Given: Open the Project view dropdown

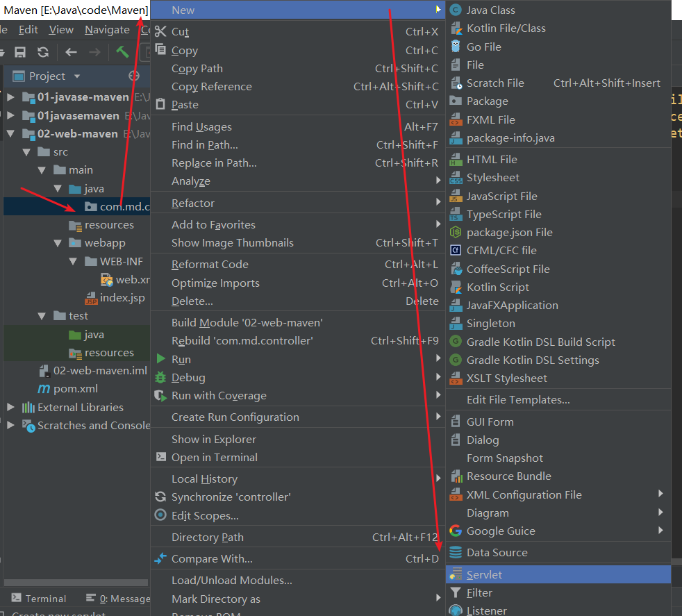Looking at the screenshot, I should pyautogui.click(x=76, y=76).
